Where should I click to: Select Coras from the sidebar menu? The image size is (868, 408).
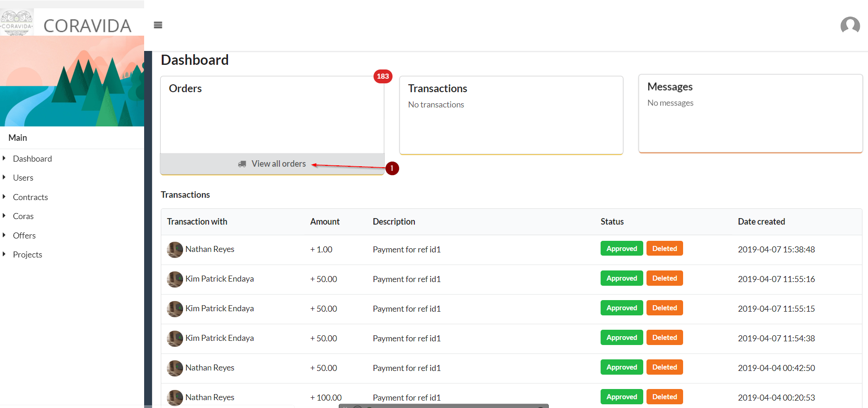[x=23, y=216]
